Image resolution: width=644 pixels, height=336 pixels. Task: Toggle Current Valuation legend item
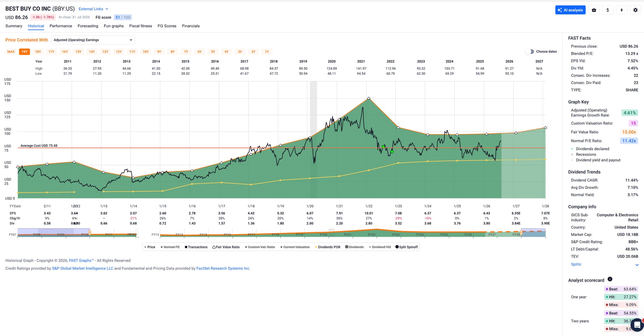[x=295, y=247]
